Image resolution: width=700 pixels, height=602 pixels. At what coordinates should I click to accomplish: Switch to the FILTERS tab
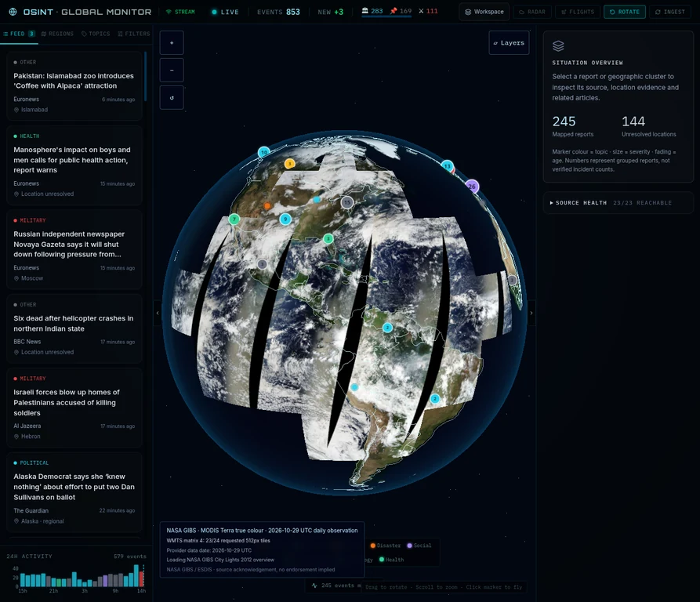click(x=134, y=34)
